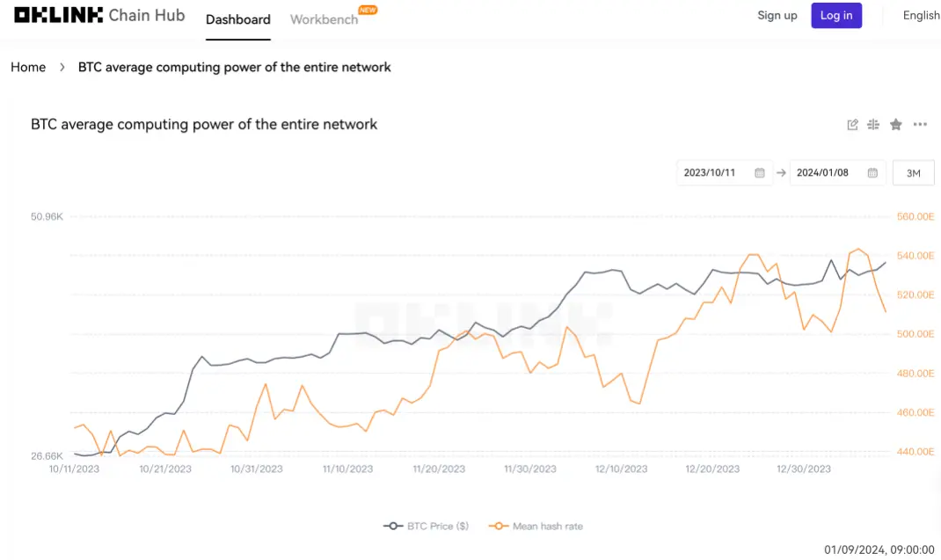Viewport: 941px width, 560px height.
Task: Toggle the BTC Price ($) legend series
Action: point(427,526)
